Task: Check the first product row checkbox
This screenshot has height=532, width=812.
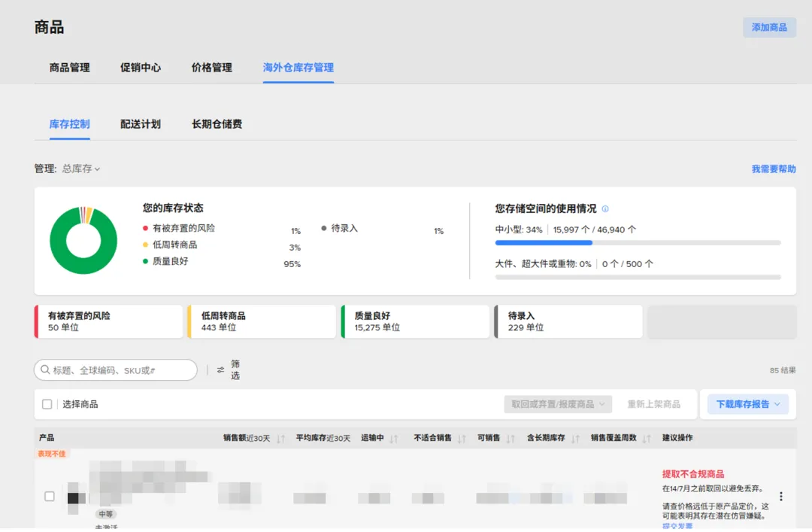Action: 50,496
